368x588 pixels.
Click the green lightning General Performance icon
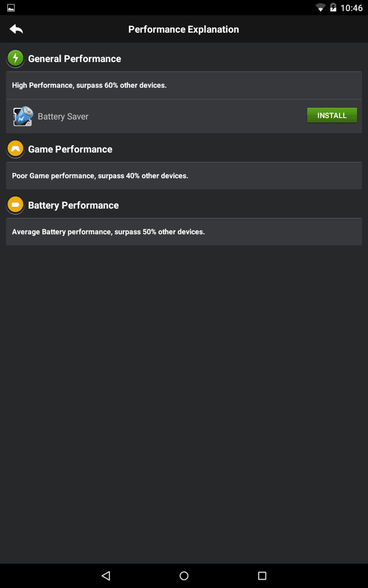[15, 58]
